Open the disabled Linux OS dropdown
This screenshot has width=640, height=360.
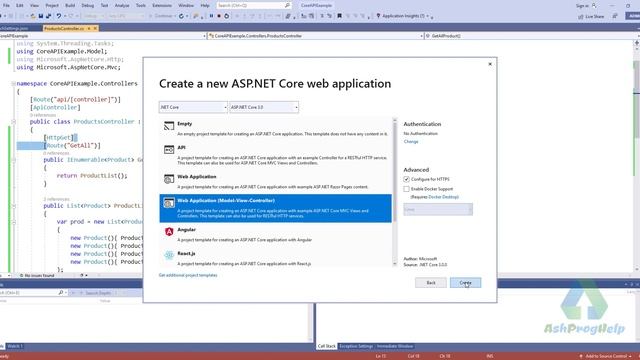point(438,209)
